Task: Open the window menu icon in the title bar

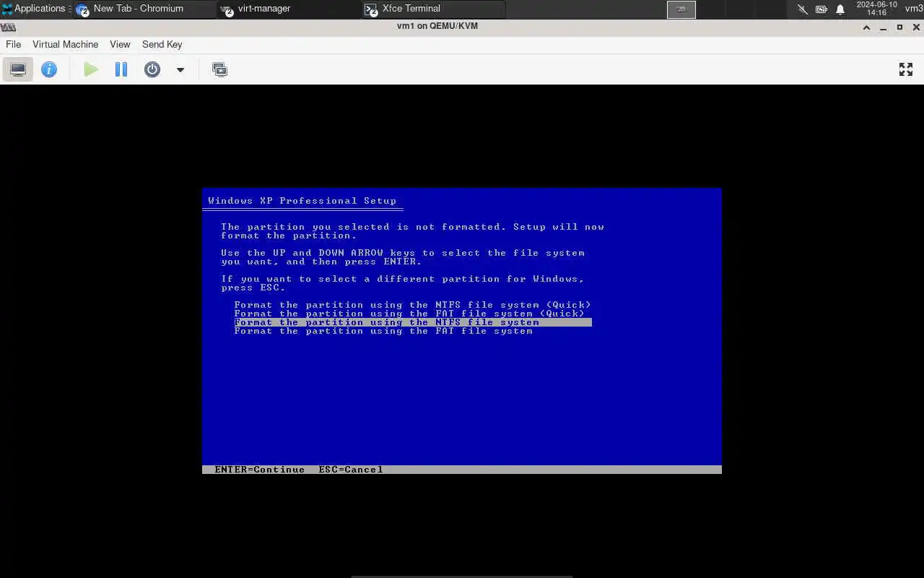Action: coord(8,27)
